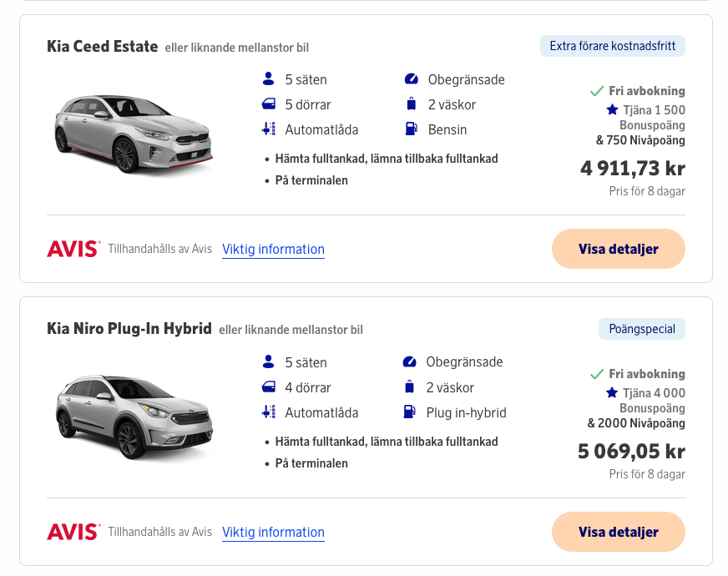Click the Kia Ceed Estate car image
Screen dimensions: 728x576
pos(134,134)
